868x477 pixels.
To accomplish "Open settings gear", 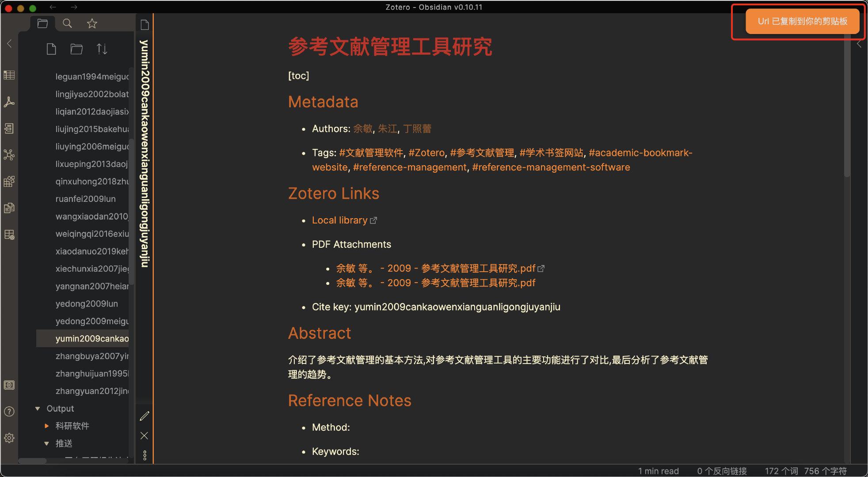I will pos(9,438).
